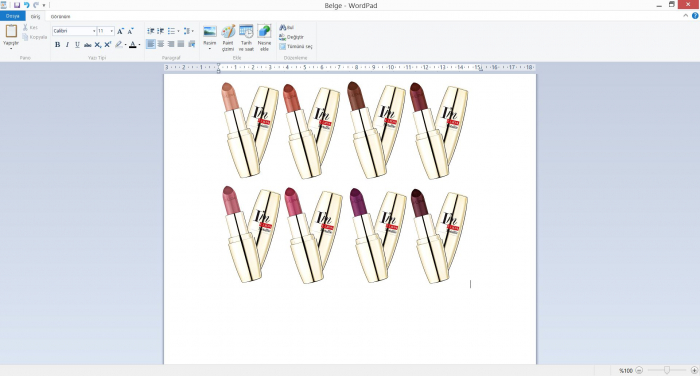
Task: Save the document from the quick access toolbar
Action: pyautogui.click(x=17, y=5)
